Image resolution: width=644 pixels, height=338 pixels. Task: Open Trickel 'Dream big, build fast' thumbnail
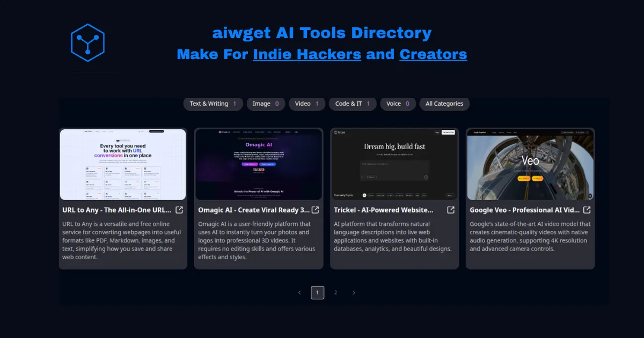coord(394,164)
